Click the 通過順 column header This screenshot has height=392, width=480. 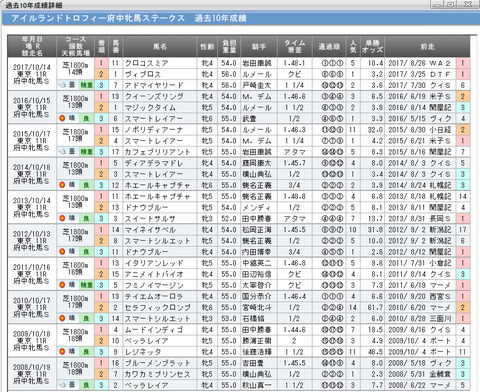pos(329,46)
